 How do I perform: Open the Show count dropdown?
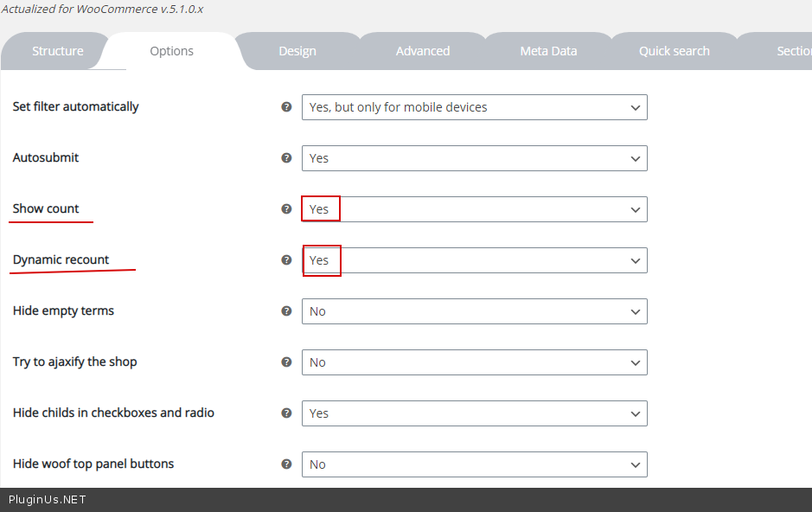coord(474,210)
